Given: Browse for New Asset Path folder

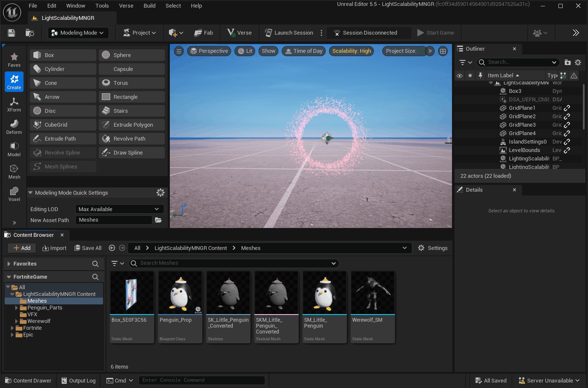Looking at the screenshot, I should pos(158,220).
